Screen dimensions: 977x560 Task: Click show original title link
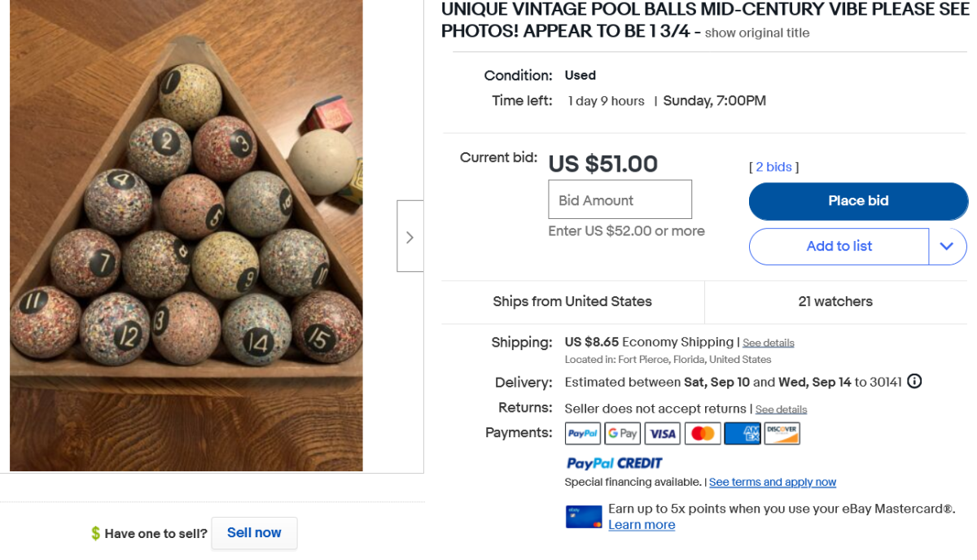757,33
